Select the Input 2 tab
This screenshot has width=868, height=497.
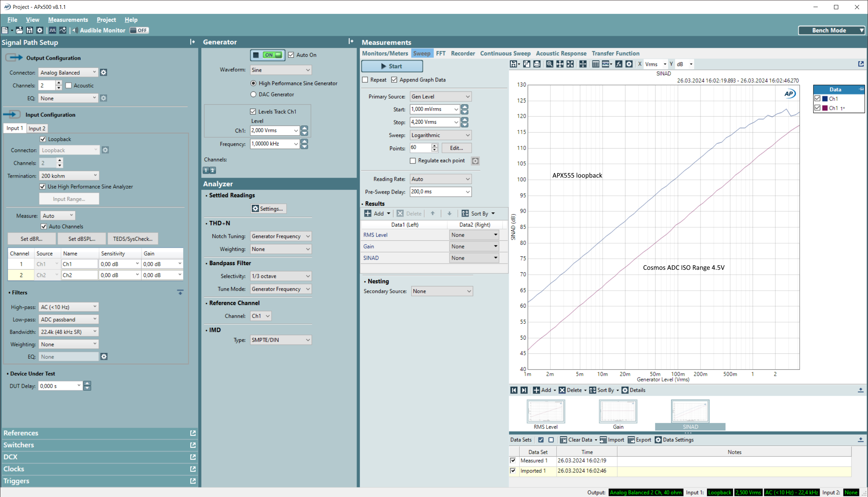(x=37, y=128)
